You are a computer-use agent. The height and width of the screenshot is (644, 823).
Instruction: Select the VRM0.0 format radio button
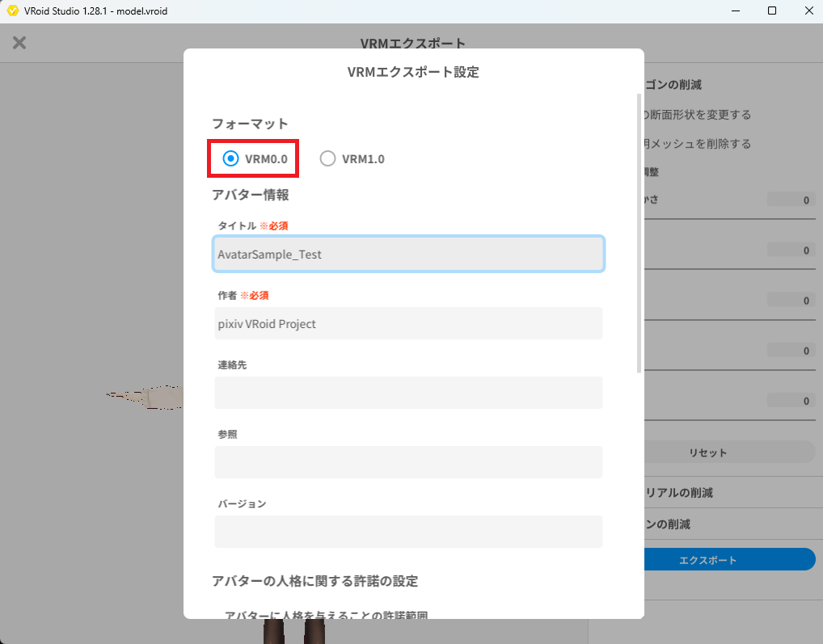coord(230,158)
